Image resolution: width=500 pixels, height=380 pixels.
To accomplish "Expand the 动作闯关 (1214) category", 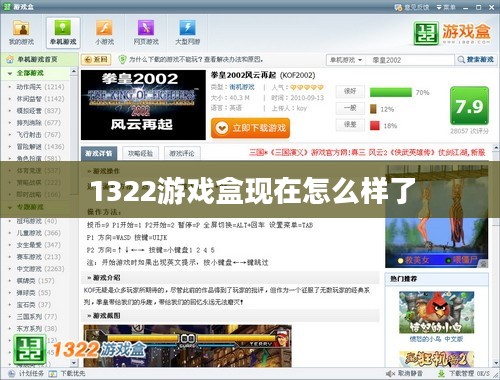I will (40, 87).
